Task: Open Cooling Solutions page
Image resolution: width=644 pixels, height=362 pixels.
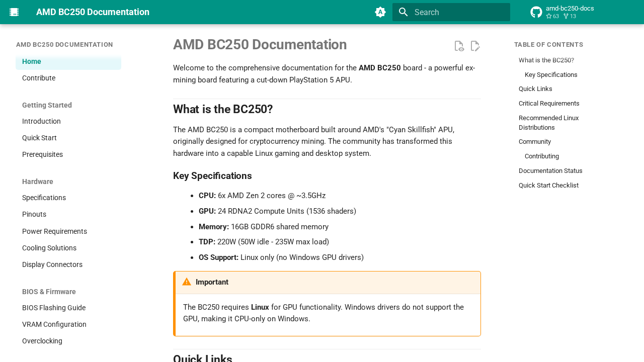Action: point(49,248)
